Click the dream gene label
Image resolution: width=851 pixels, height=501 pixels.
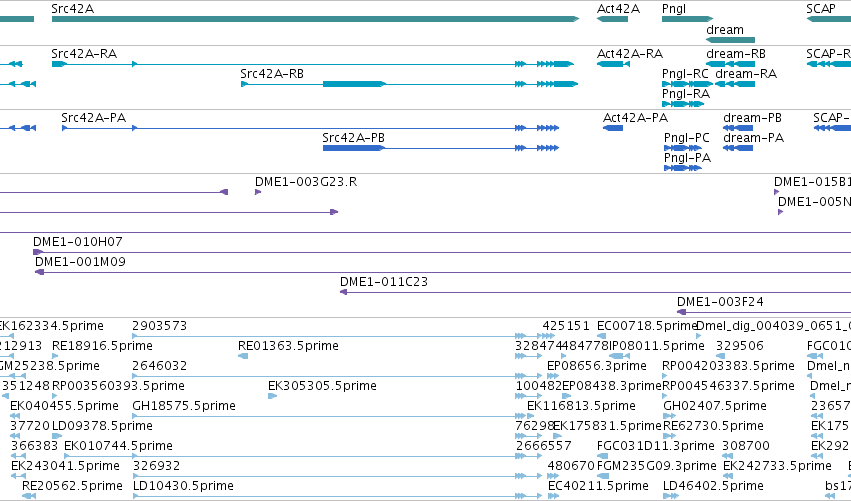pos(725,30)
